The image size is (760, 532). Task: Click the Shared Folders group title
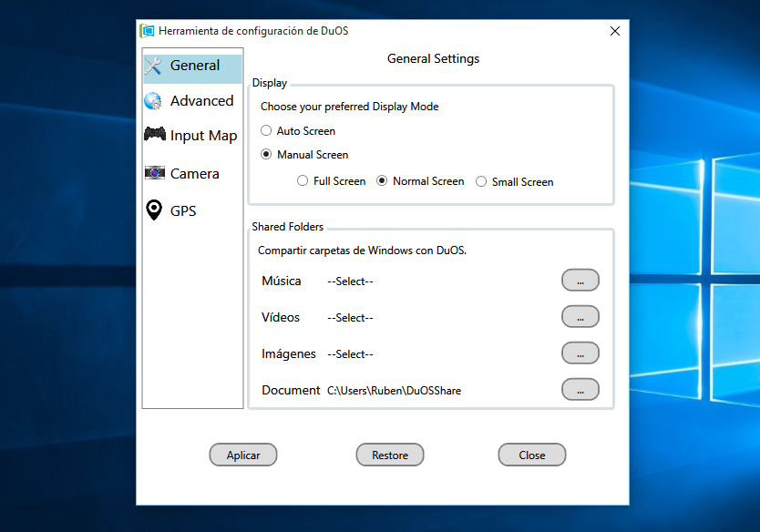click(287, 227)
